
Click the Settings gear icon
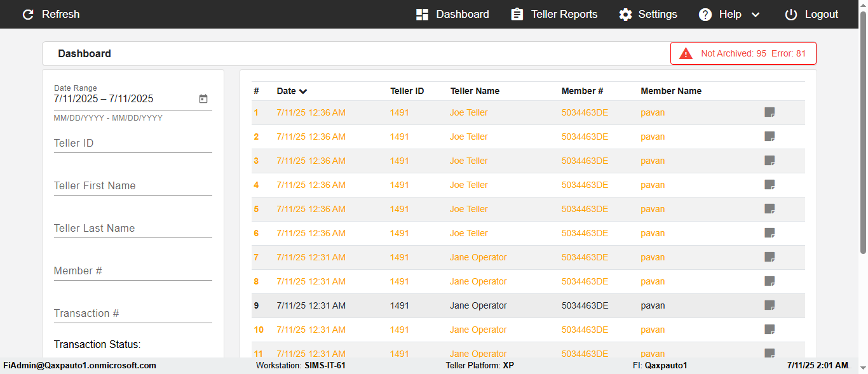[626, 15]
